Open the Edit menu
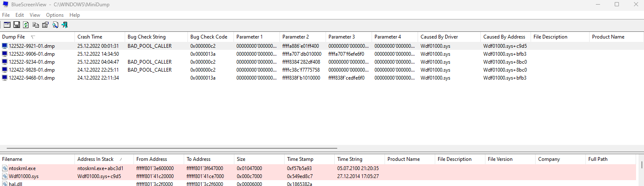This screenshot has height=186, width=644. tap(20, 15)
